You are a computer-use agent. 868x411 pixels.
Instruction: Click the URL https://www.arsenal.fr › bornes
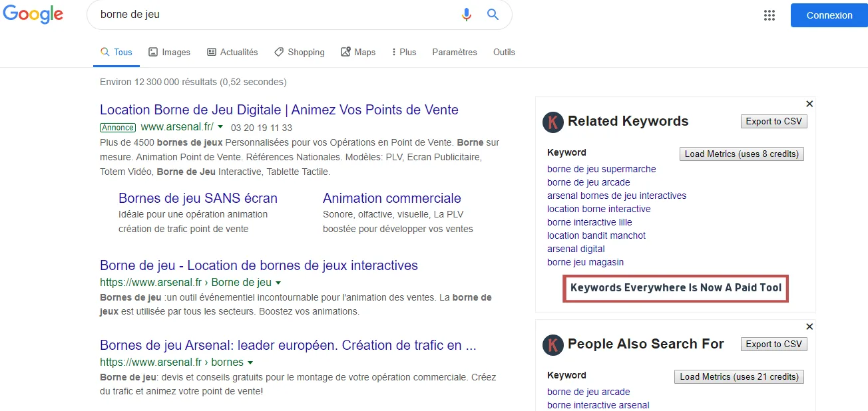172,362
